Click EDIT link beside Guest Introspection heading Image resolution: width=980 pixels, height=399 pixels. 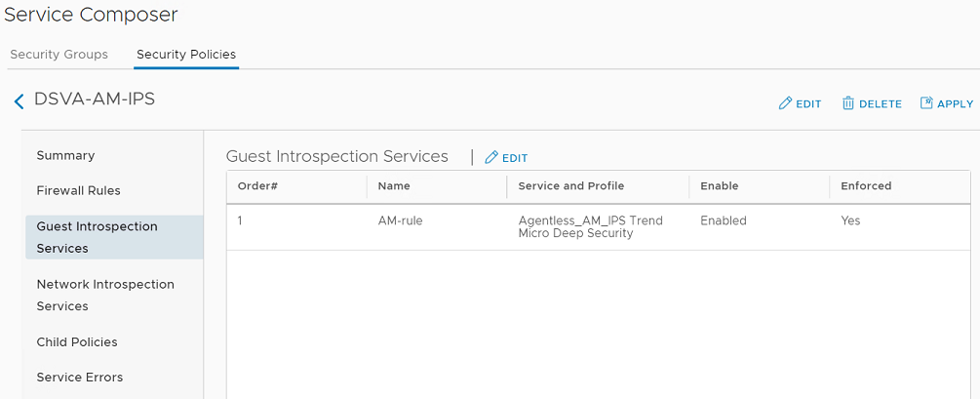515,158
